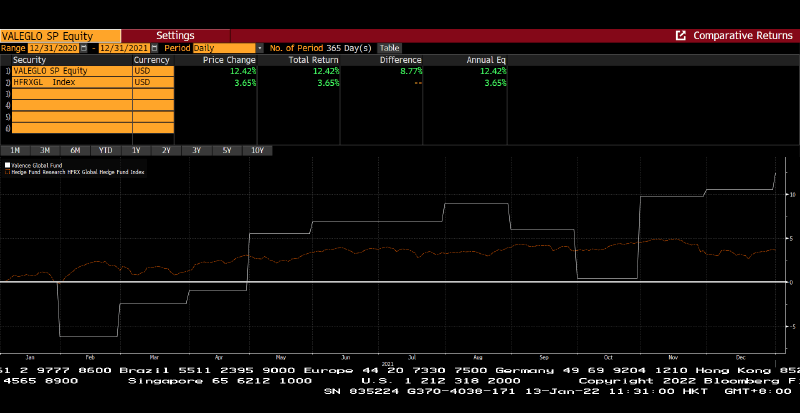Edit the start date 12/31/2020 field
The image size is (800, 413).
[54, 48]
